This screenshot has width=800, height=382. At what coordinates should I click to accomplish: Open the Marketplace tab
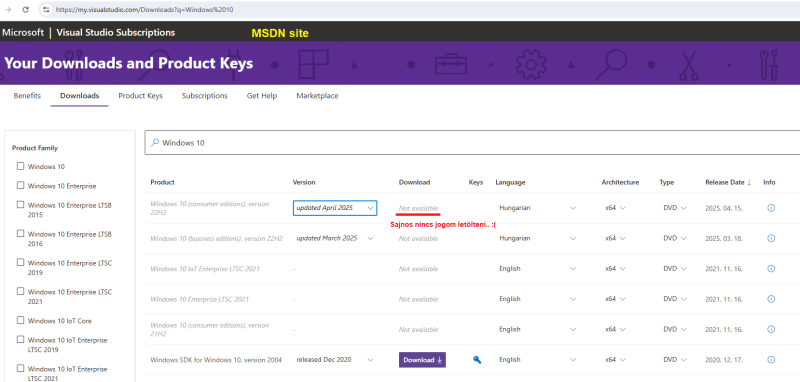point(317,95)
